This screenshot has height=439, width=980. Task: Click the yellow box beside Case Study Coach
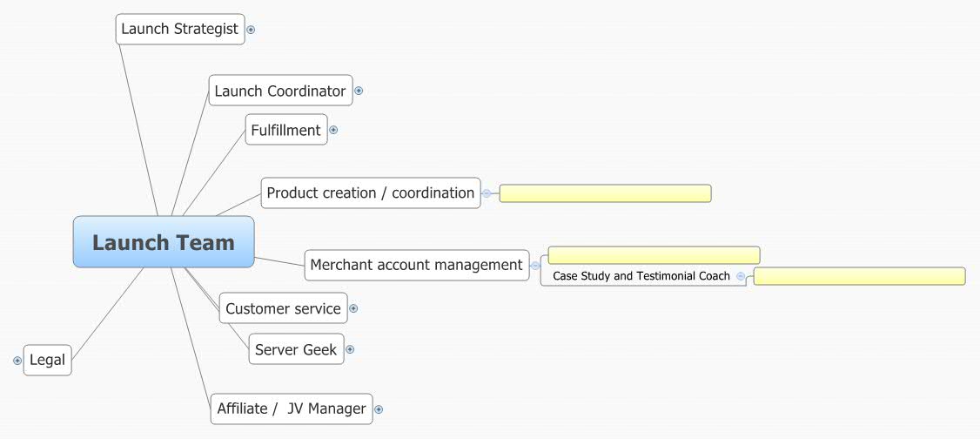[x=859, y=277]
